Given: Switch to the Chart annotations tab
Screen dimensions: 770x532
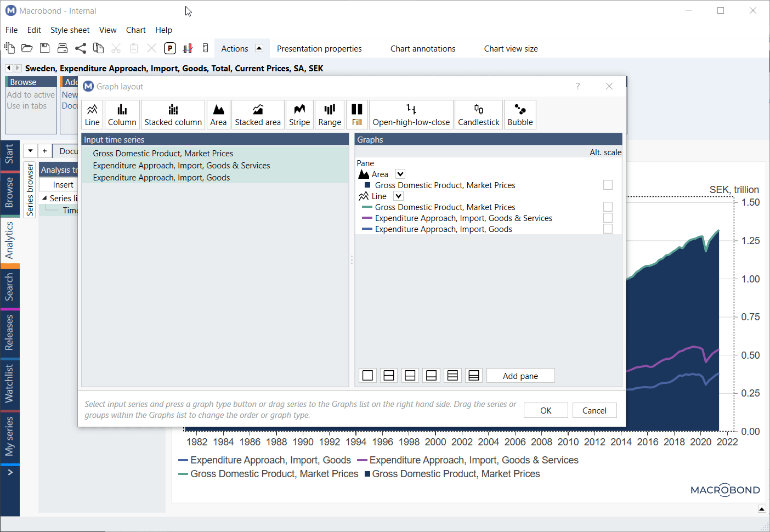Looking at the screenshot, I should pyautogui.click(x=423, y=48).
